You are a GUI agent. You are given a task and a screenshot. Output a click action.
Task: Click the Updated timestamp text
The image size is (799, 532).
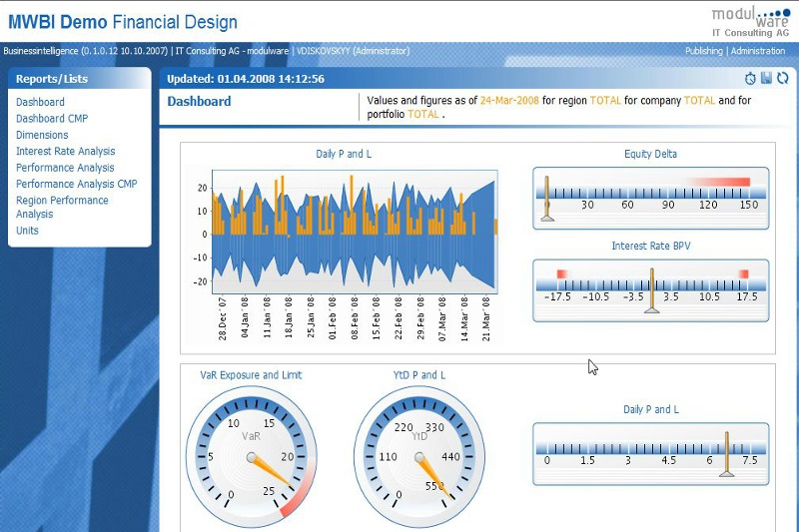[x=246, y=79]
